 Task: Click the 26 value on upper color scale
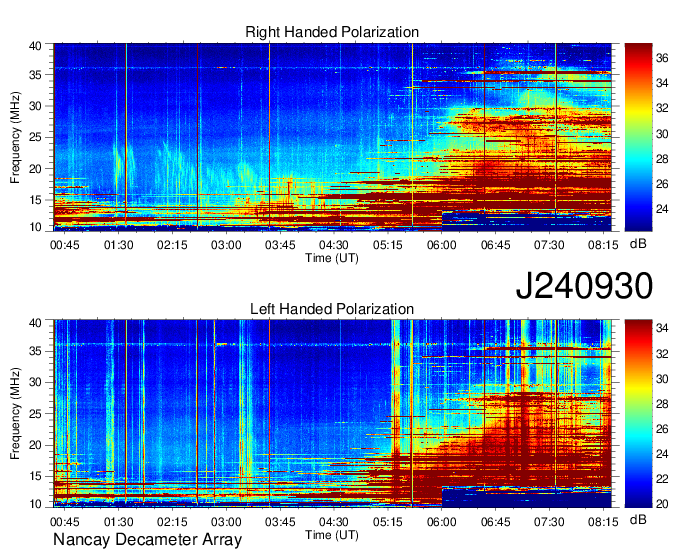pyautogui.click(x=662, y=184)
